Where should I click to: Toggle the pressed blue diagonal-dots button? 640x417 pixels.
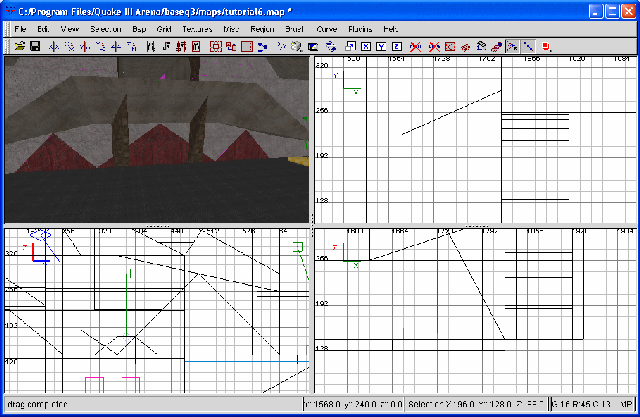pyautogui.click(x=528, y=47)
